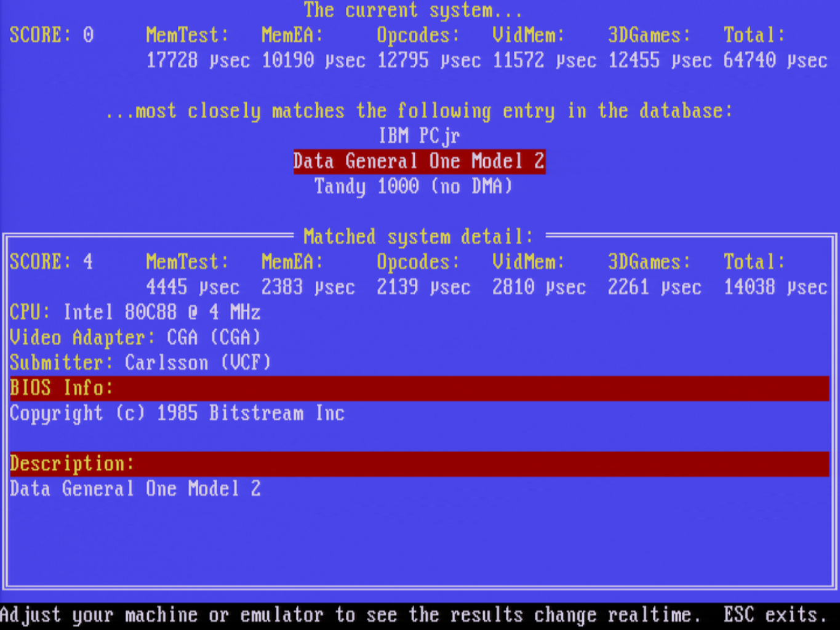840x630 pixels.
Task: Click the 'Total:' column header in current system row
Action: coord(754,35)
